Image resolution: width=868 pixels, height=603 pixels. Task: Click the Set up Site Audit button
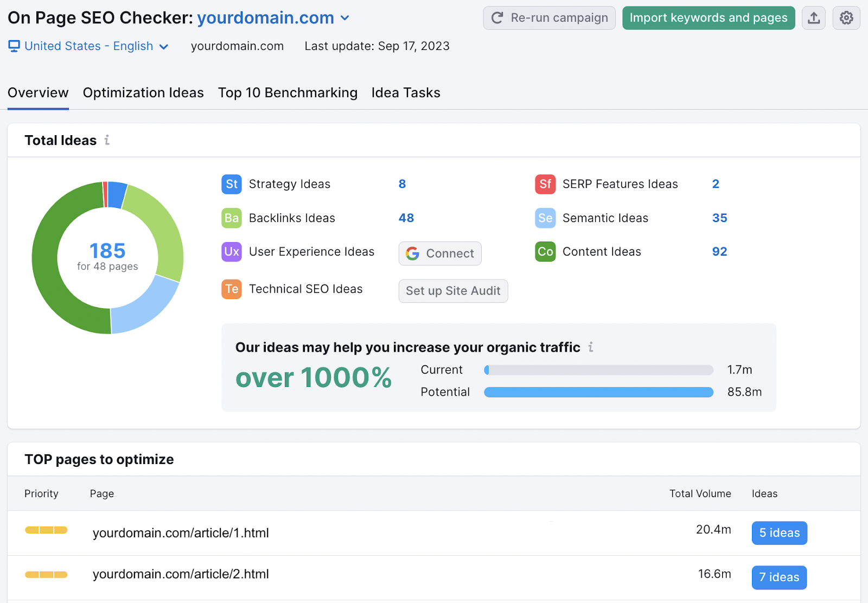click(453, 291)
